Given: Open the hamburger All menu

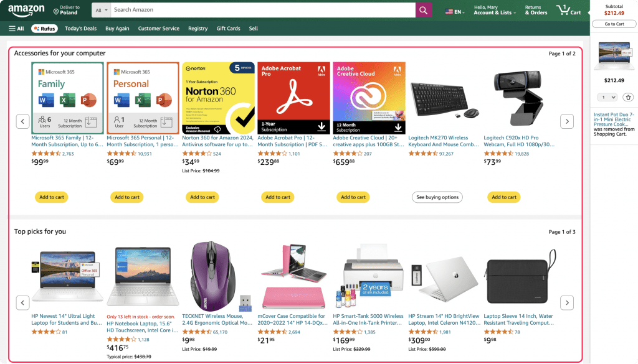Looking at the screenshot, I should [x=15, y=28].
